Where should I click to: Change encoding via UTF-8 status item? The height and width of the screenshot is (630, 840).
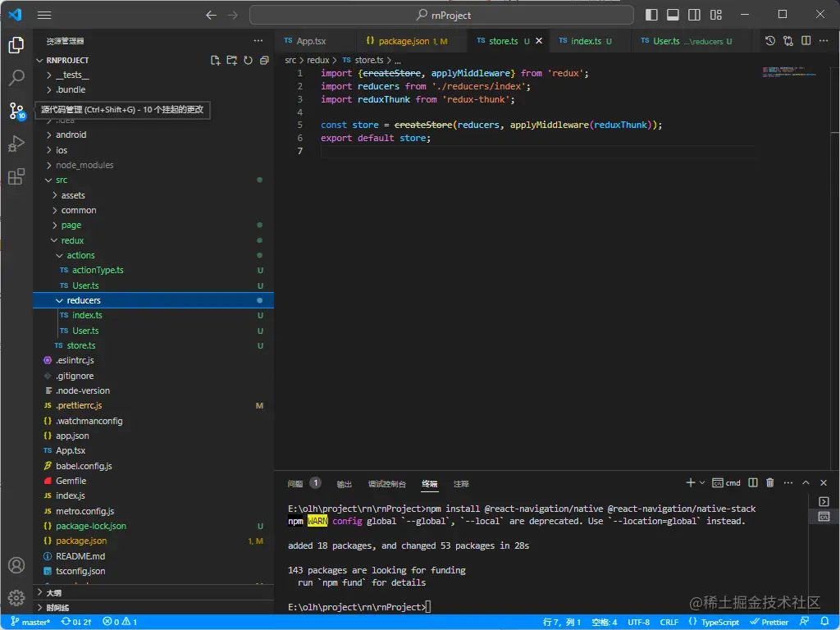pyautogui.click(x=638, y=622)
